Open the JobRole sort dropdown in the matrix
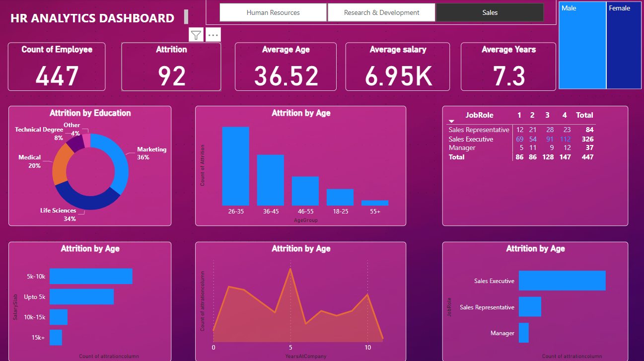644x361 pixels. pos(451,121)
